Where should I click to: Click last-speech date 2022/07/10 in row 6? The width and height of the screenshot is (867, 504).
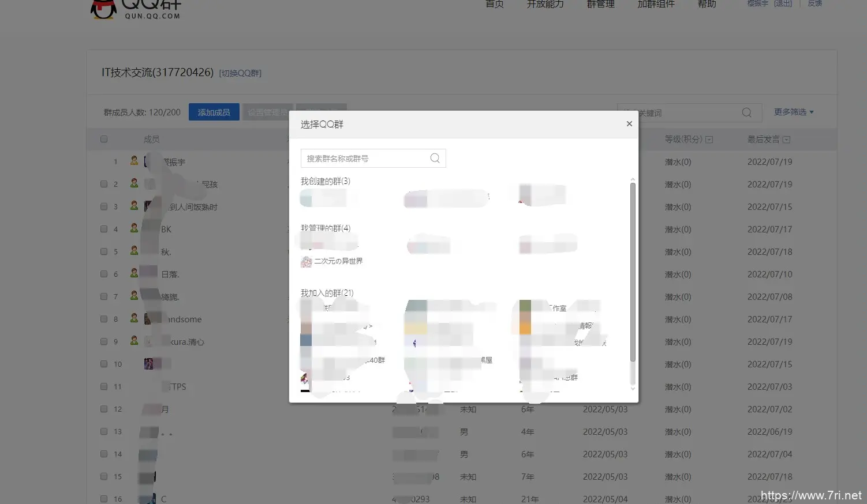(769, 274)
